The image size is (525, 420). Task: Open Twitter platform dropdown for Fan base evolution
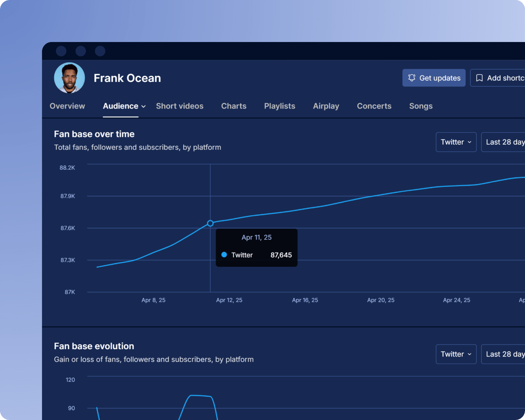click(x=456, y=354)
